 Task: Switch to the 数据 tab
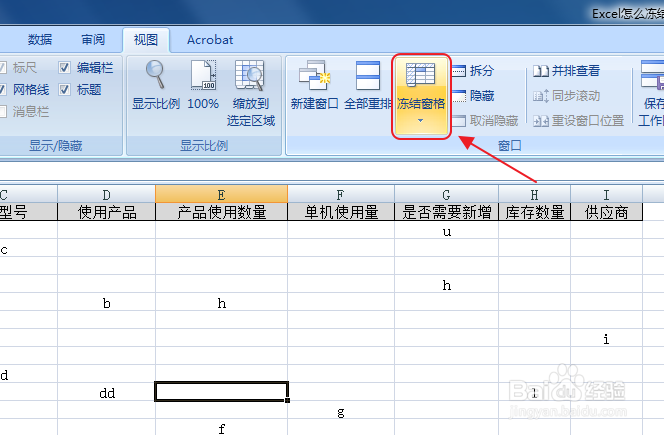pyautogui.click(x=40, y=40)
